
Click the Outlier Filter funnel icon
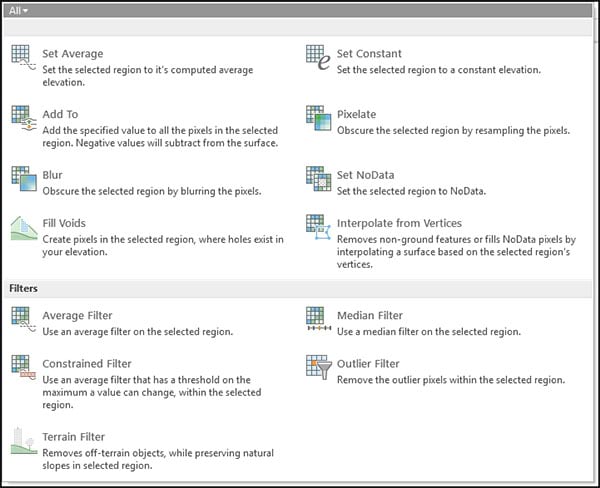click(317, 368)
